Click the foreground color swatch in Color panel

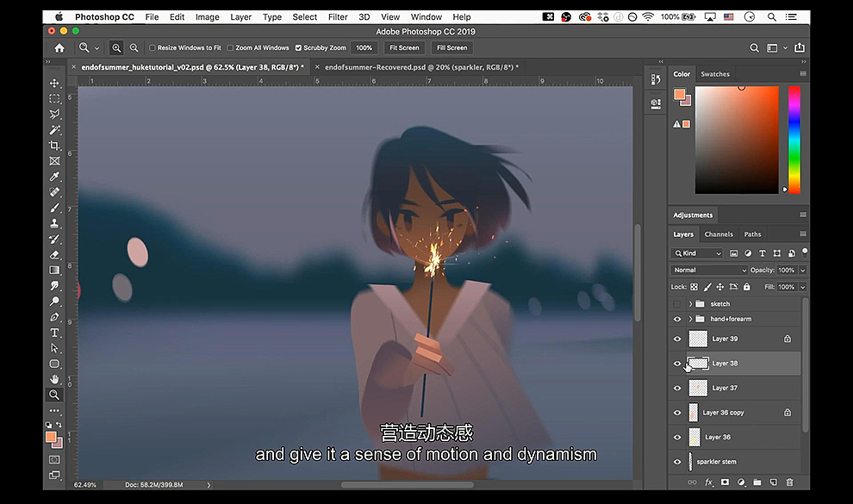pyautogui.click(x=680, y=95)
